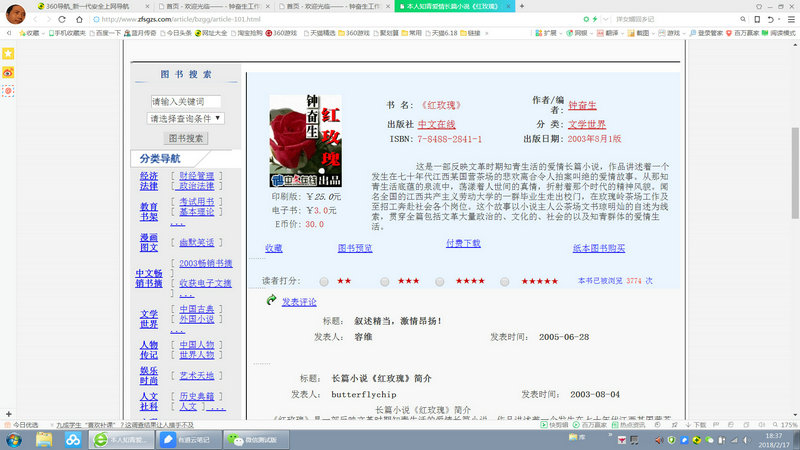This screenshot has height=450, width=800.
Task: Open publisher link 中文在线
Action: point(436,124)
